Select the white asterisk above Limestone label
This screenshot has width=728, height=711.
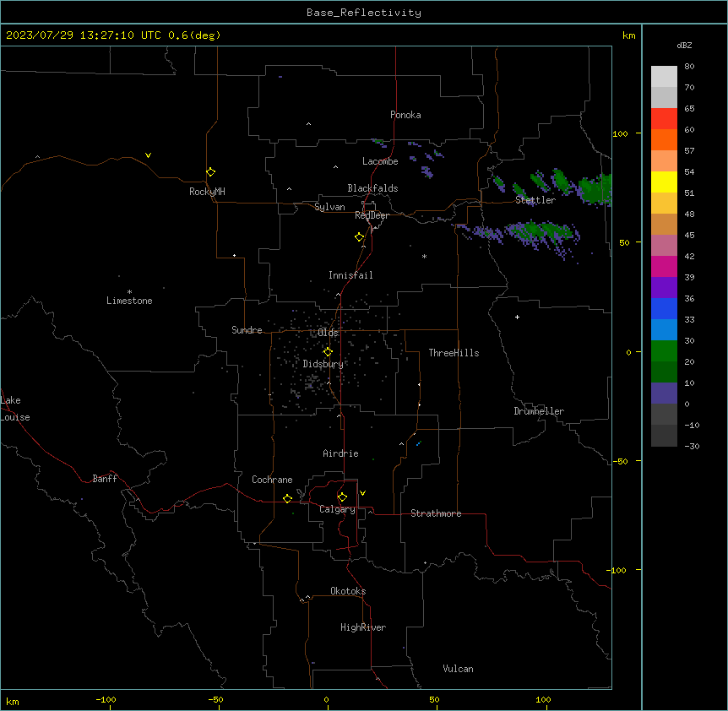(x=129, y=292)
